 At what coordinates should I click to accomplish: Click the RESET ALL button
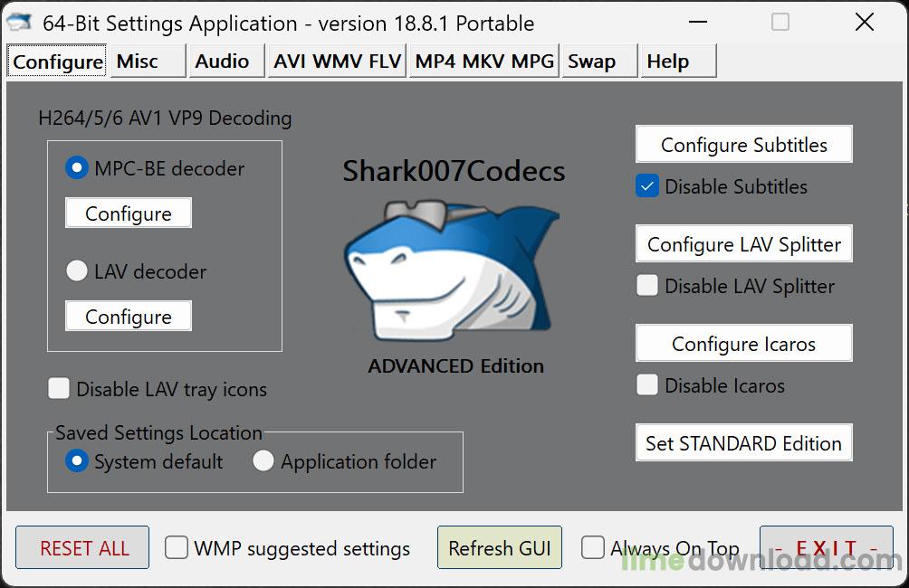pyautogui.click(x=82, y=547)
